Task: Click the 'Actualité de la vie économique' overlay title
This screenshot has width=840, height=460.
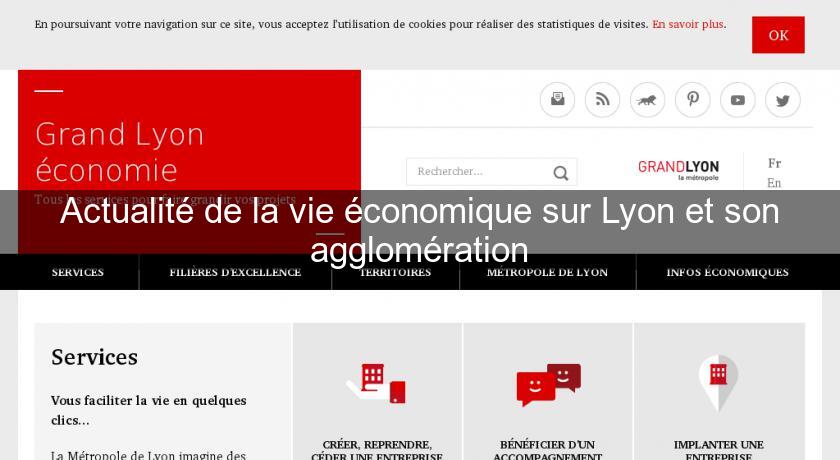Action: point(419,230)
